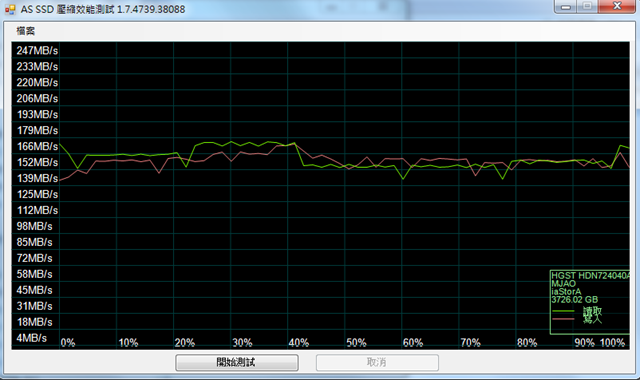Click the 152MB/s axis label
Image resolution: width=640 pixels, height=380 pixels.
point(37,162)
